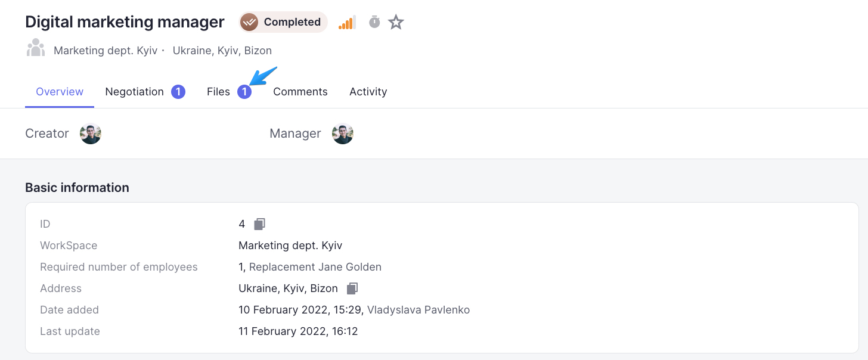Click the Files count badge
868x360 pixels.
[244, 91]
